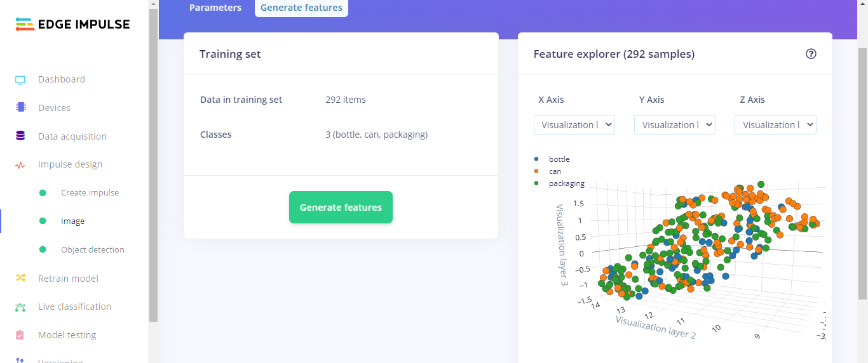Screen dimensions: 868x363
Task: Open the Z Axis dropdown
Action: (775, 125)
